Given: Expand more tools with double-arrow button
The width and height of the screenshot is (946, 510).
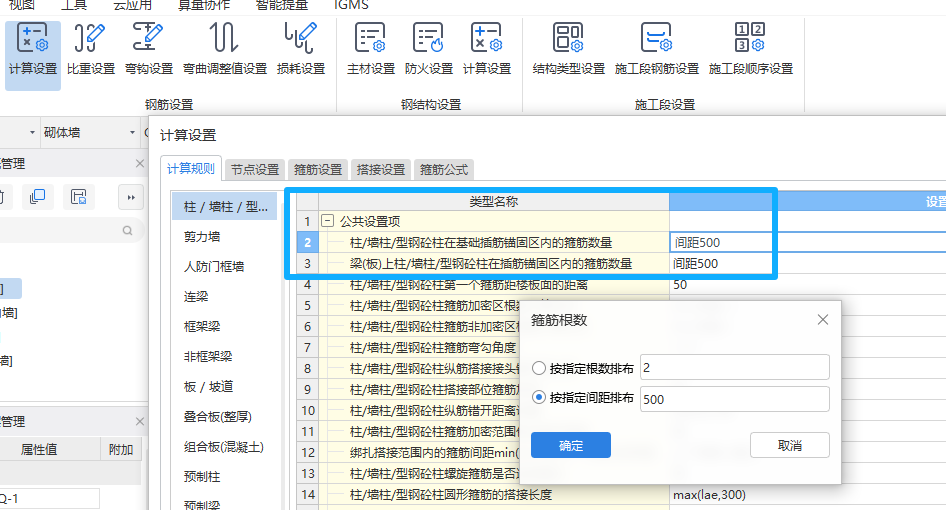Looking at the screenshot, I should point(130,197).
